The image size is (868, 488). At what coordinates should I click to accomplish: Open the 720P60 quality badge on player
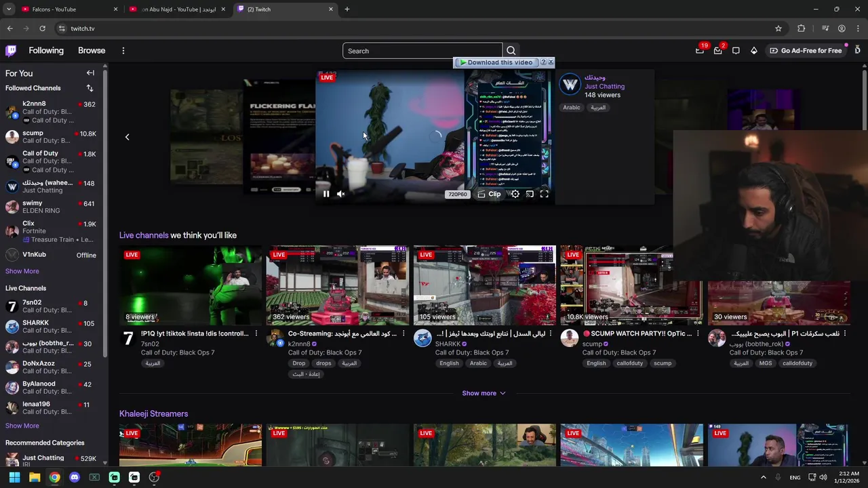tap(457, 195)
